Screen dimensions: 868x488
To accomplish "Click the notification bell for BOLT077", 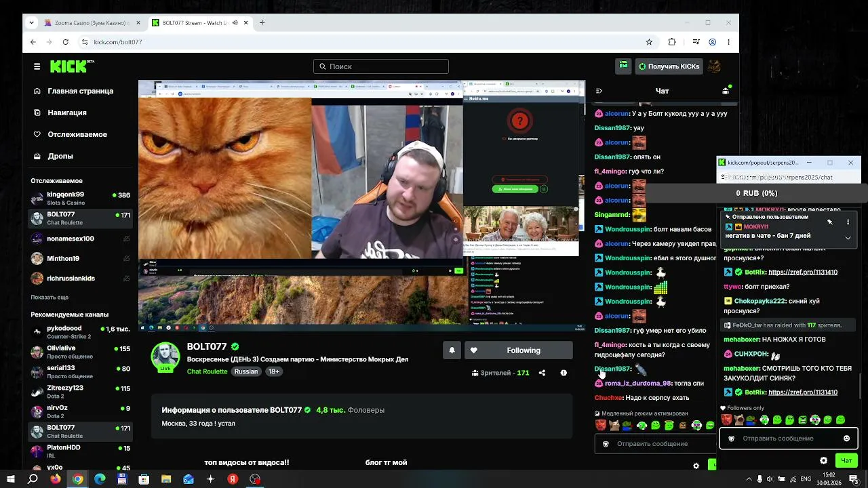I will coord(452,350).
